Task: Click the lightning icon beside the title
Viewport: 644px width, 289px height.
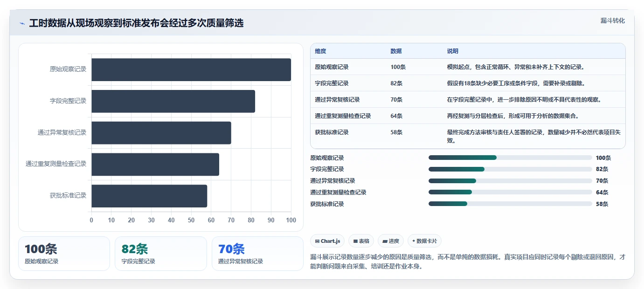Action: [22, 23]
